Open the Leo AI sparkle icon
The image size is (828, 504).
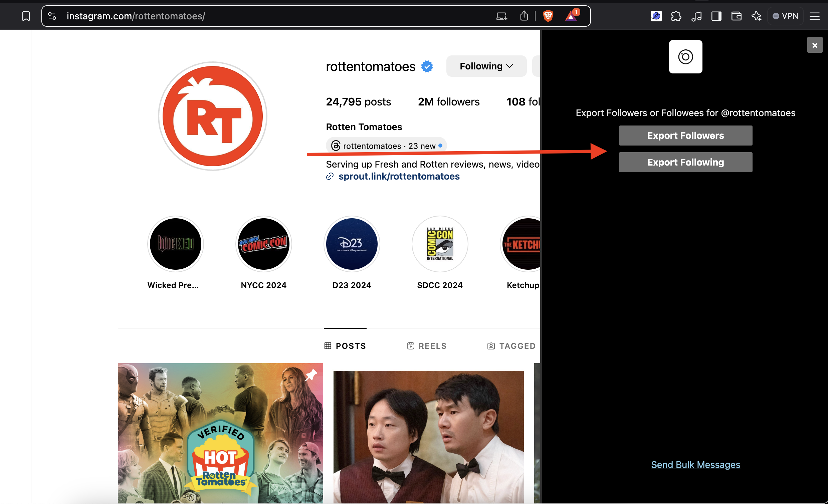[757, 16]
